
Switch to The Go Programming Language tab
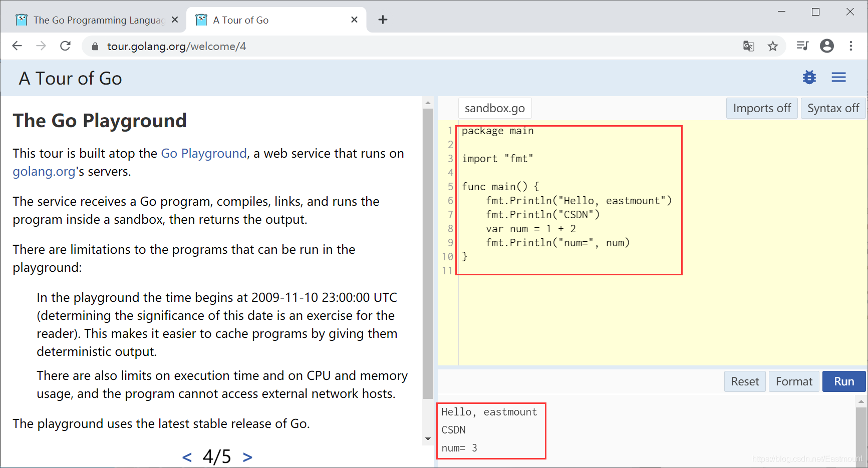tap(98, 20)
